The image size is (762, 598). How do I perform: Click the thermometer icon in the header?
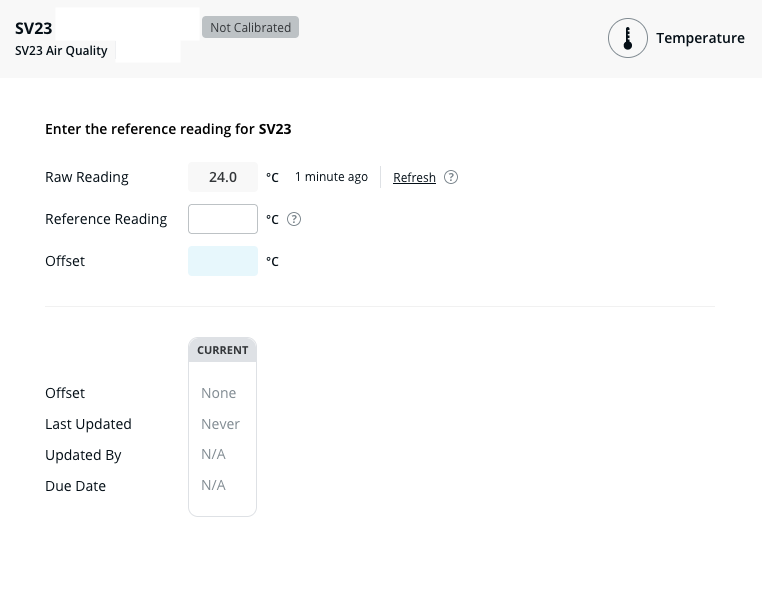(627, 38)
